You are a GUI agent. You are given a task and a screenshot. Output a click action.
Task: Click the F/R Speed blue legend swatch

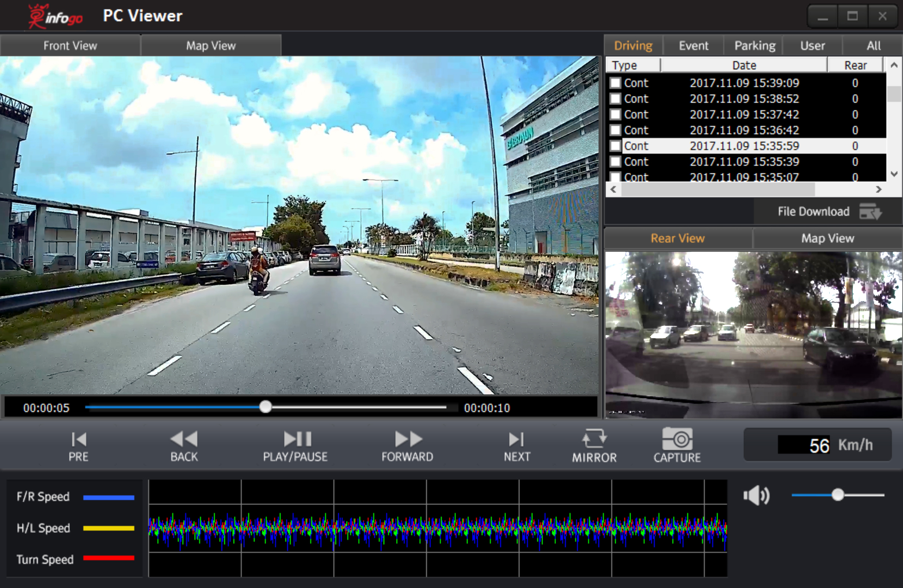point(109,497)
